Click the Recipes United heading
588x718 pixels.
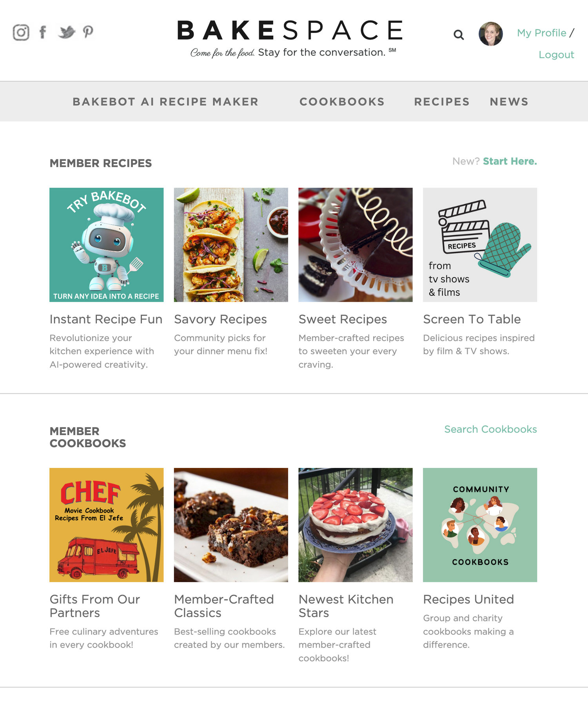click(x=468, y=599)
